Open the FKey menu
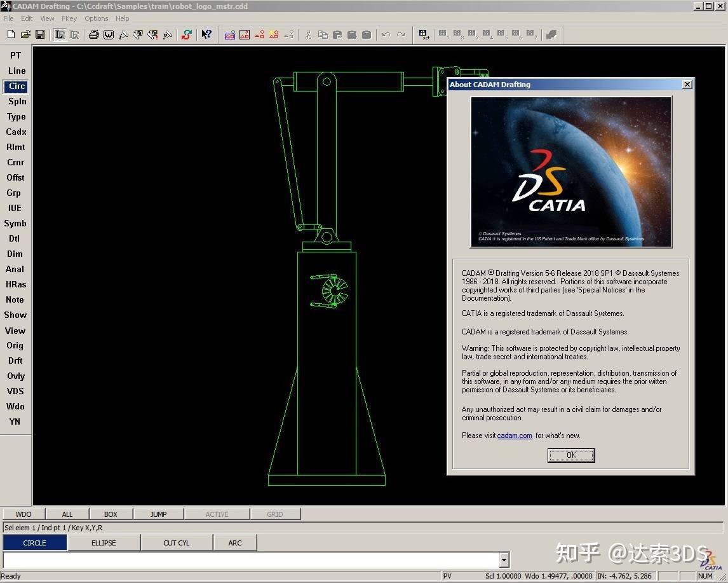 click(69, 18)
